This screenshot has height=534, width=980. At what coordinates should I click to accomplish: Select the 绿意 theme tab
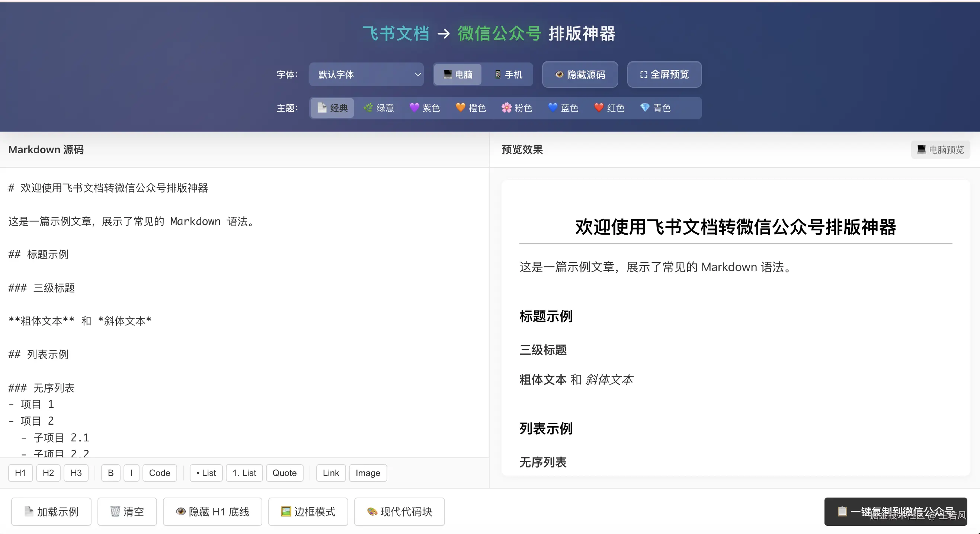(x=378, y=108)
